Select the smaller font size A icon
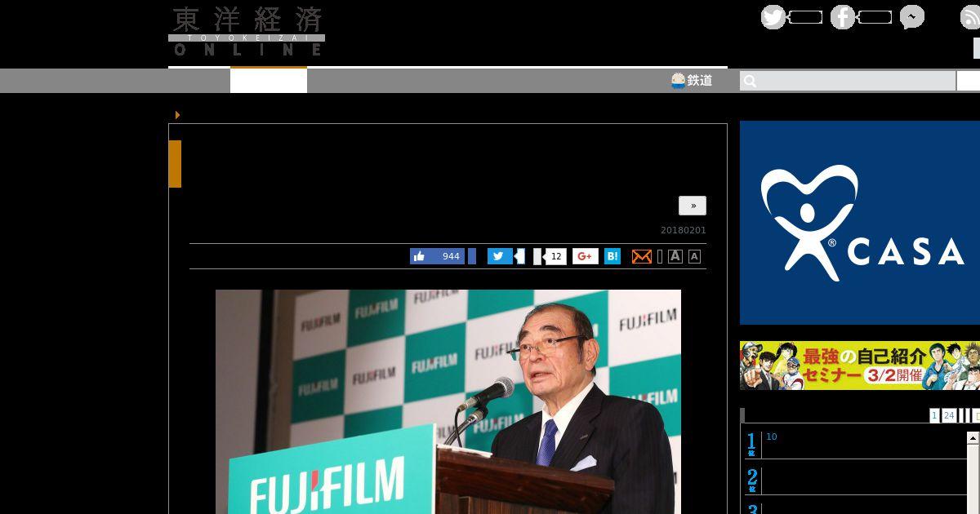The width and height of the screenshot is (980, 514). 694,256
